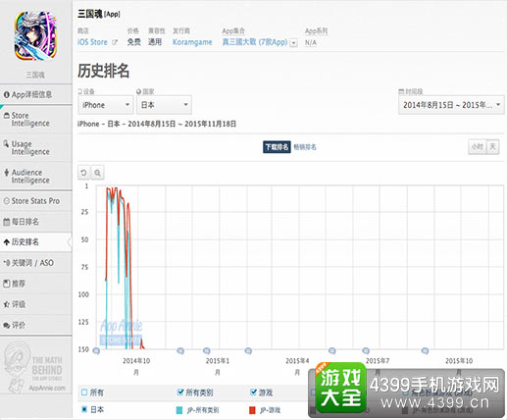Open the iPhone device dropdown
This screenshot has width=507, height=420.
pyautogui.click(x=106, y=105)
